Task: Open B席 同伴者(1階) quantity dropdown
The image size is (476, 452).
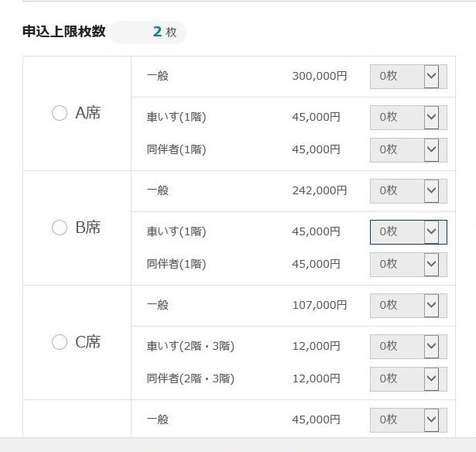Action: 409,264
